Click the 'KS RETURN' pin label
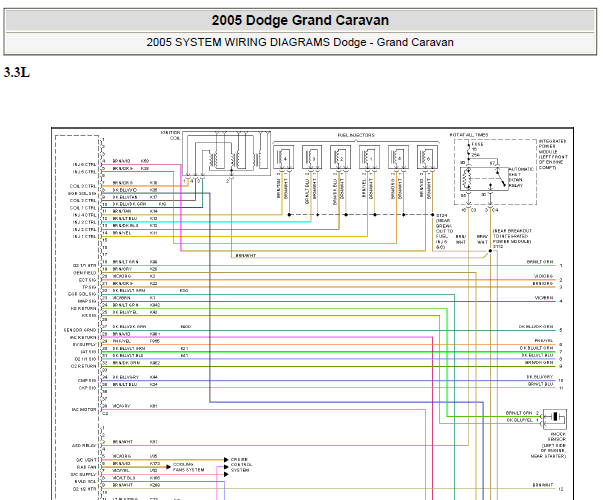 click(84, 308)
